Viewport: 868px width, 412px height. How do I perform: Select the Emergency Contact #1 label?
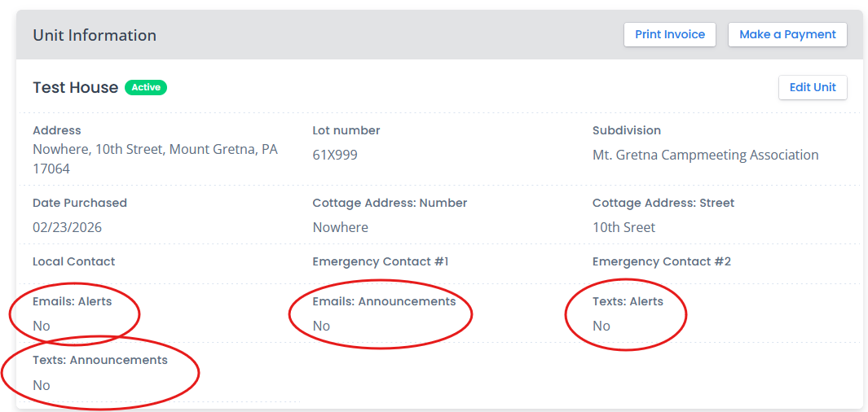381,261
